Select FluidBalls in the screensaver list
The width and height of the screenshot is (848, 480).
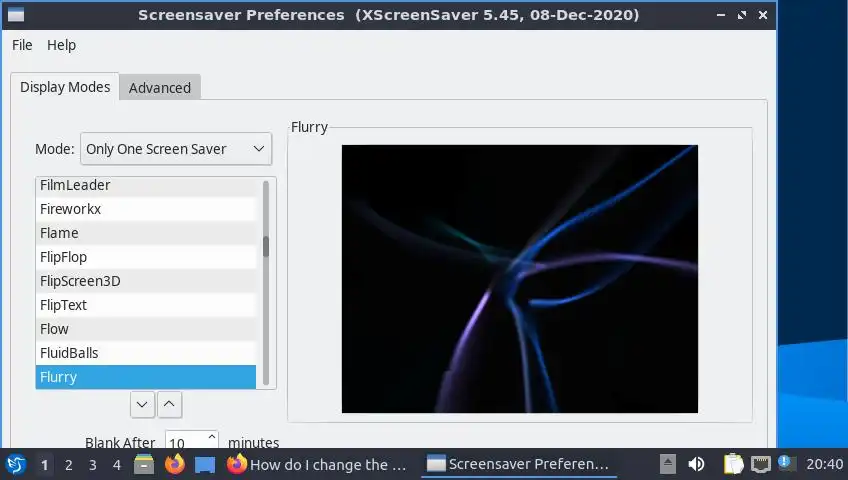(146, 353)
